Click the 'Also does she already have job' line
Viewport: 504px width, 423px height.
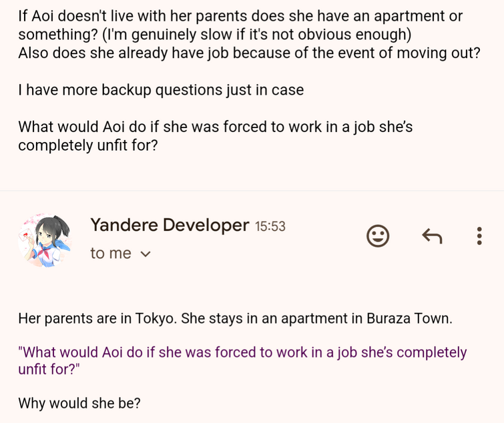tap(249, 53)
